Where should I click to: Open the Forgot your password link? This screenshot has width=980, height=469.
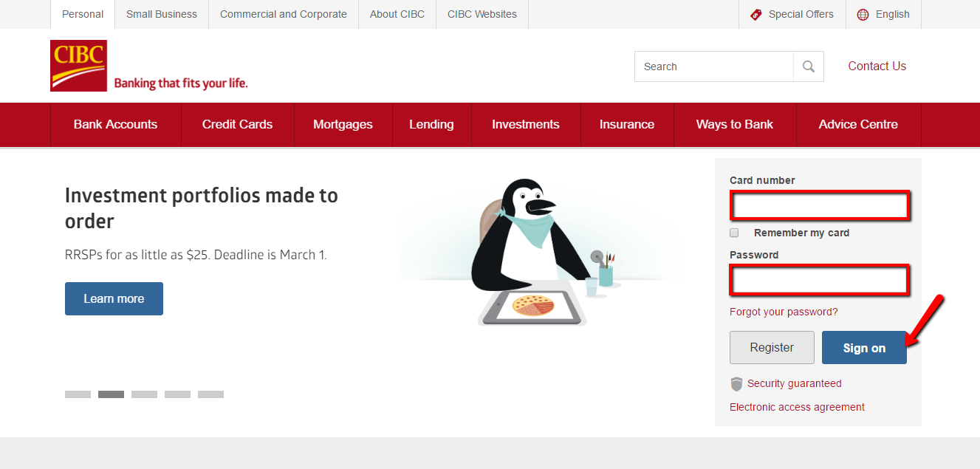(x=783, y=311)
